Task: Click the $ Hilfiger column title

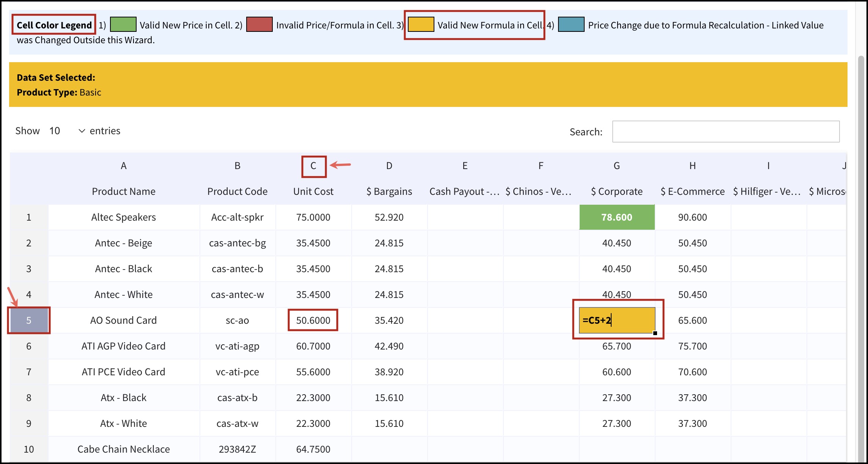Action: click(767, 191)
